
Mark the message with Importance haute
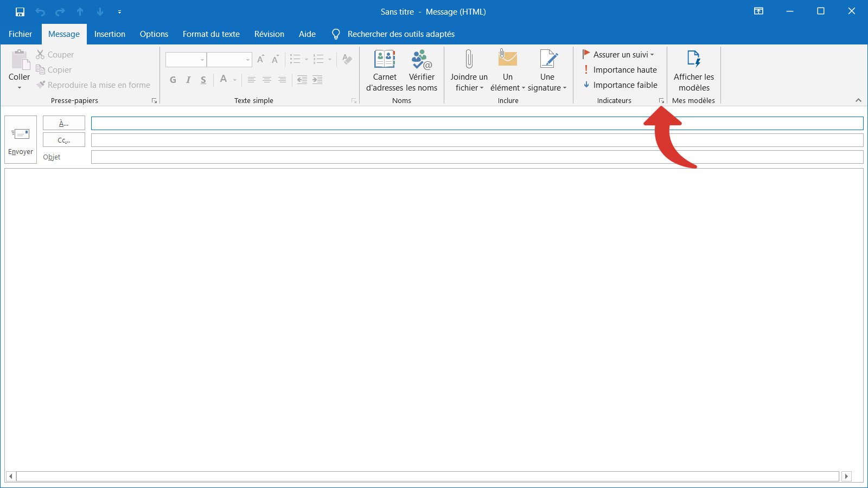(620, 69)
